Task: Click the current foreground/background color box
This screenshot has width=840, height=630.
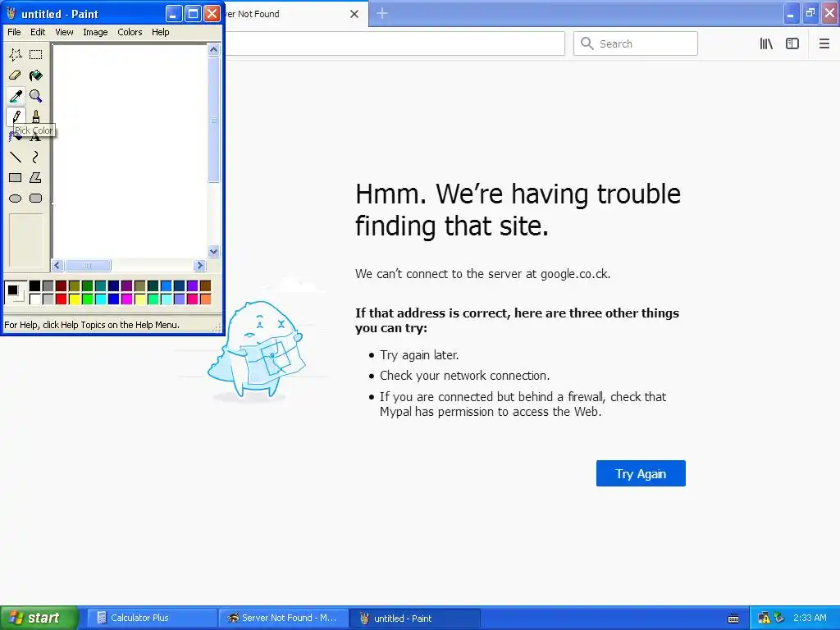Action: (x=15, y=293)
